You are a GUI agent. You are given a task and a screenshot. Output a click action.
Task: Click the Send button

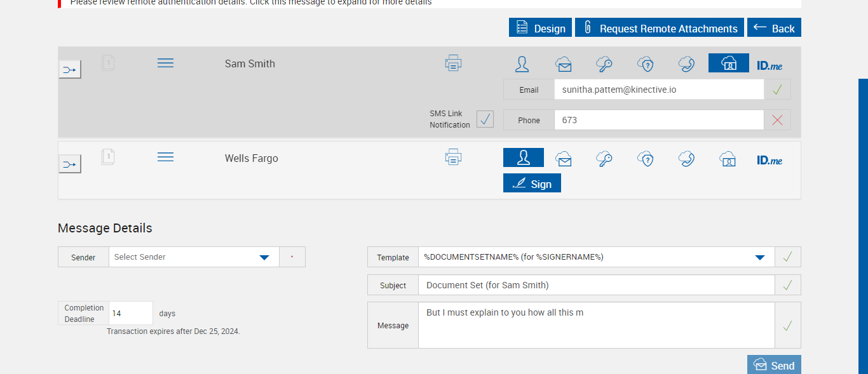774,365
